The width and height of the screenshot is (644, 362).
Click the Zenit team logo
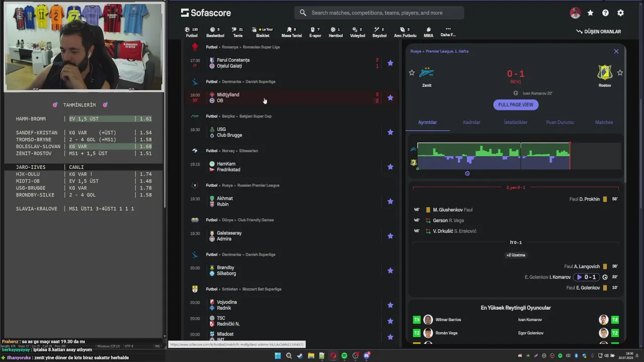click(x=427, y=73)
